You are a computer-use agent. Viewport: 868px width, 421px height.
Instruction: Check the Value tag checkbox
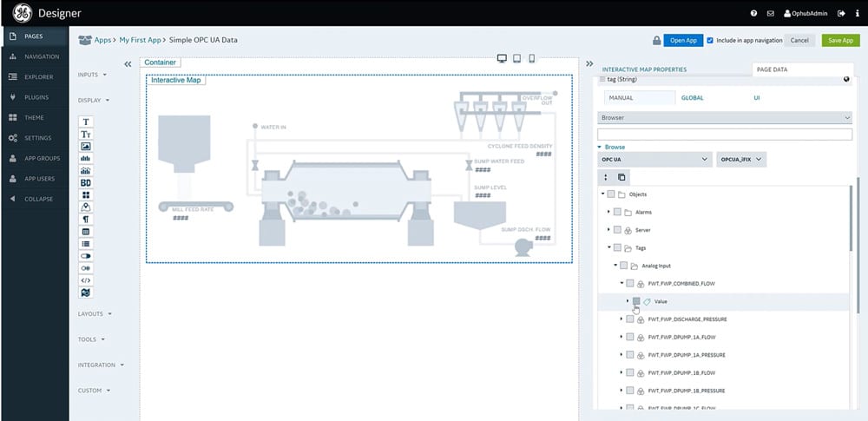[x=636, y=301]
